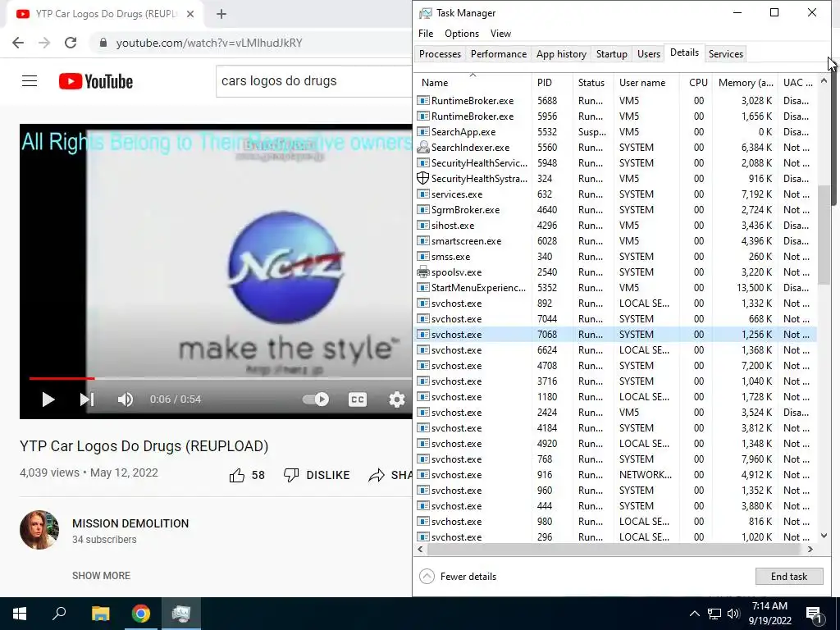Switch to Services tab
The width and height of the screenshot is (840, 630).
point(725,54)
